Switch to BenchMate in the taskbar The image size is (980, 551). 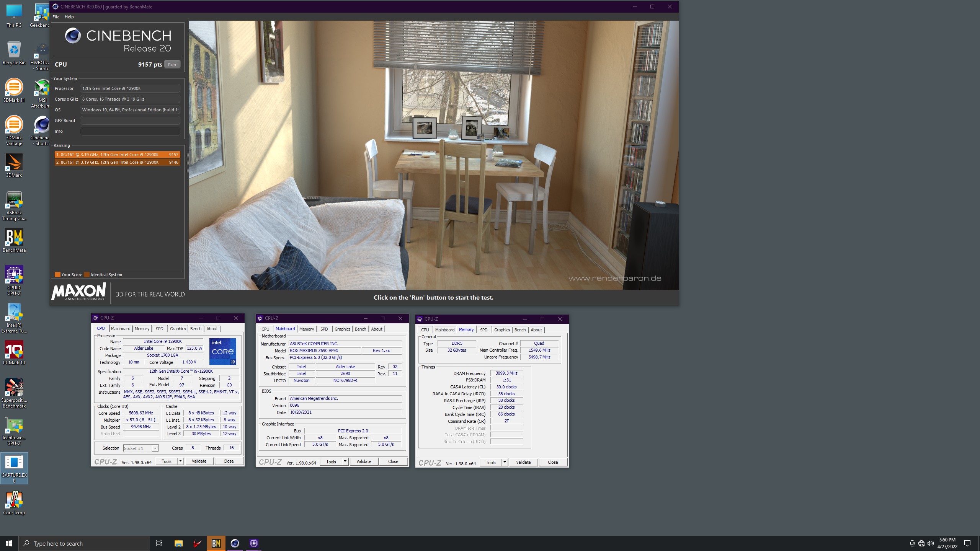coord(216,543)
